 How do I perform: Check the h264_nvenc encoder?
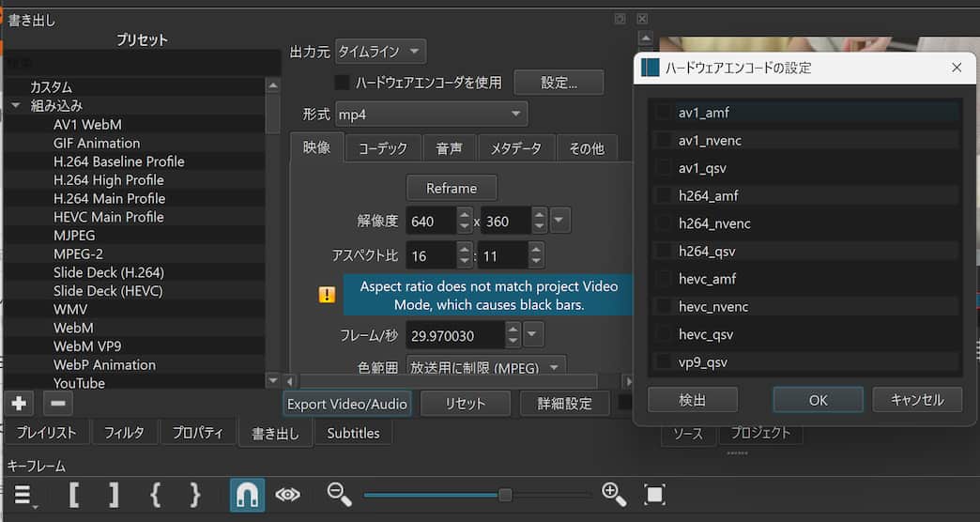663,223
